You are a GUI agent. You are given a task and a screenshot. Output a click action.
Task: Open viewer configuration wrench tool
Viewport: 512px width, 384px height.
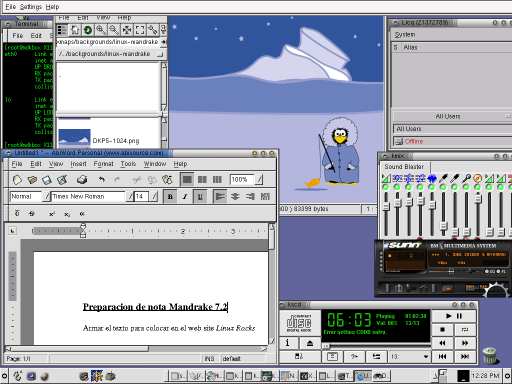tap(153, 30)
